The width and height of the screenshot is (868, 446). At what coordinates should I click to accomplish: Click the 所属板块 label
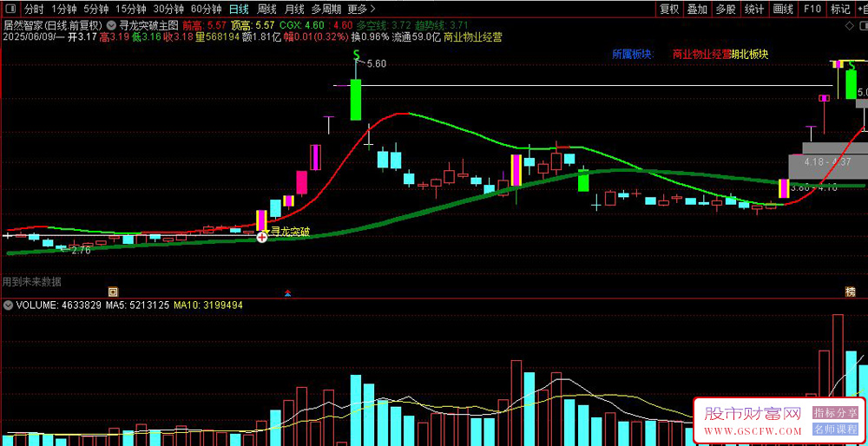point(634,54)
